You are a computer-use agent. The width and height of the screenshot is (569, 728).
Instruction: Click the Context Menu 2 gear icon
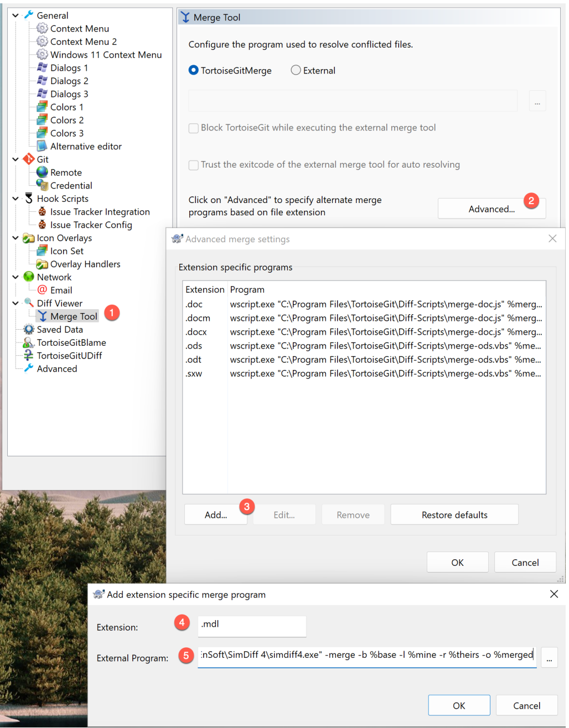(x=42, y=41)
